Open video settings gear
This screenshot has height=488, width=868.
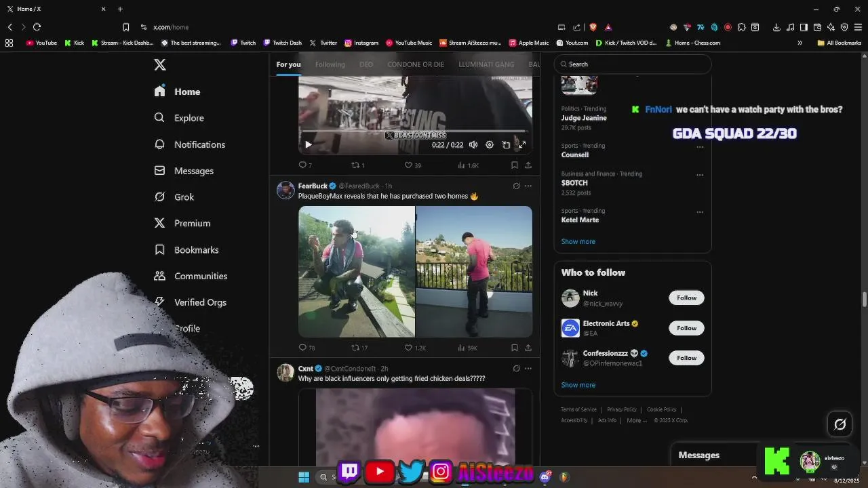pos(490,144)
